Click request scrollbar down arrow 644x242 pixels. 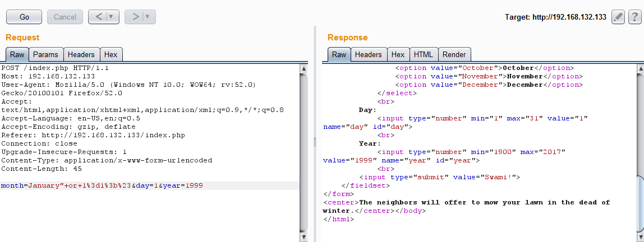click(304, 237)
